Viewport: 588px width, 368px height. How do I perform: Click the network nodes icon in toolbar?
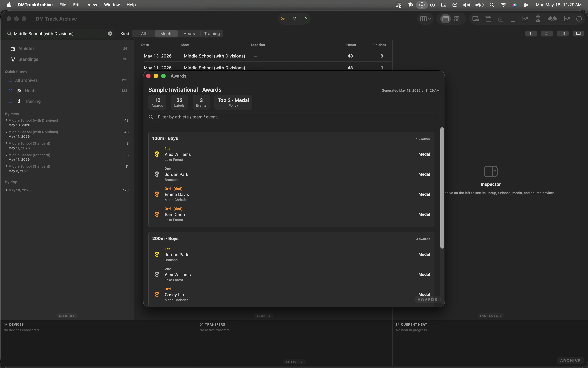(x=294, y=19)
